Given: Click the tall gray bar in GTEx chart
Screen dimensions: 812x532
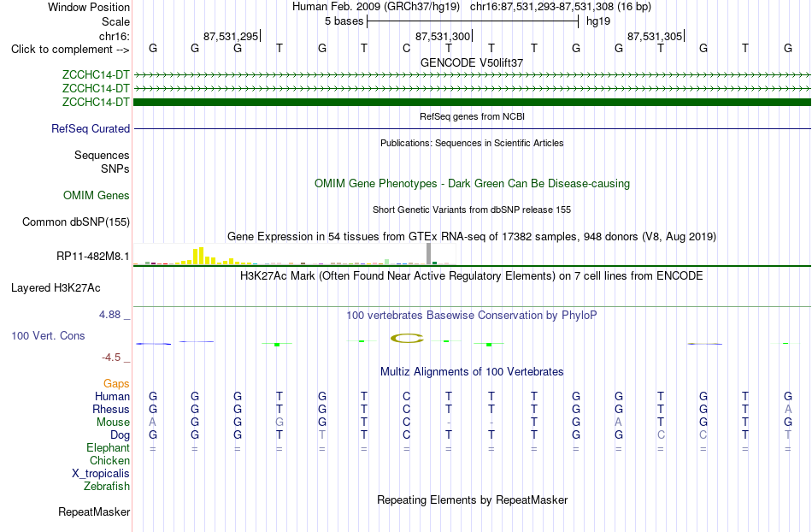Looking at the screenshot, I should pyautogui.click(x=429, y=254).
